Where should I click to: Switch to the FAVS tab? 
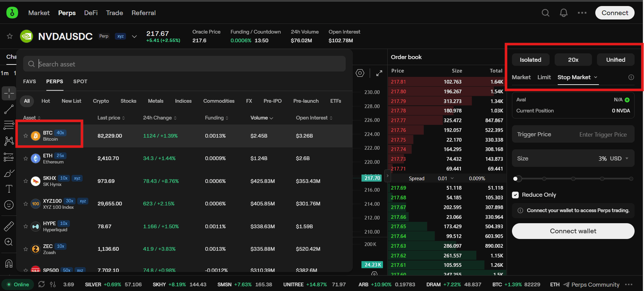(x=30, y=82)
